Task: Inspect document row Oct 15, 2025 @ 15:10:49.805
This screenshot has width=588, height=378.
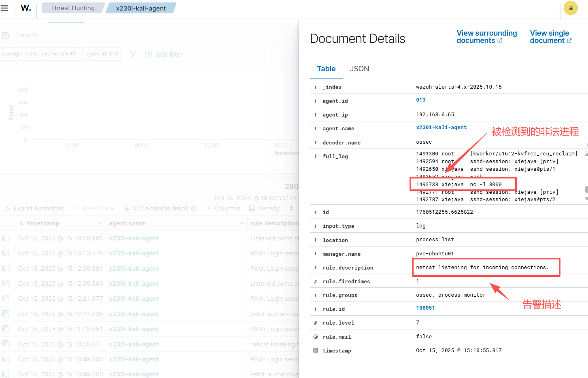Action: 6,374
